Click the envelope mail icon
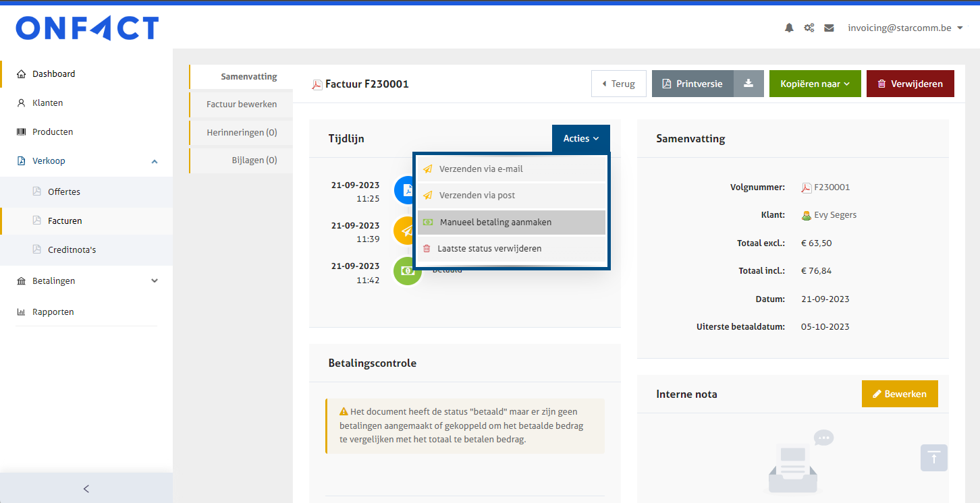980x503 pixels. [829, 28]
